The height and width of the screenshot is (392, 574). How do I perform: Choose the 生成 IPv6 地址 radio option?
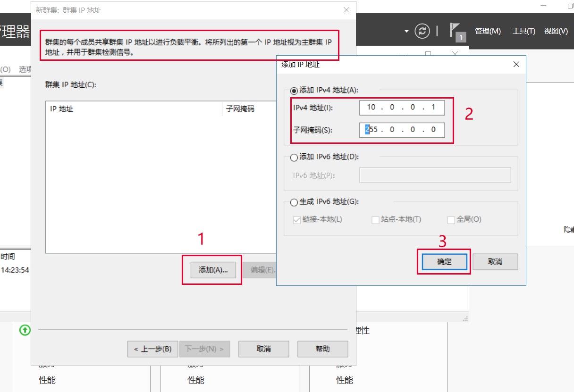coord(295,202)
